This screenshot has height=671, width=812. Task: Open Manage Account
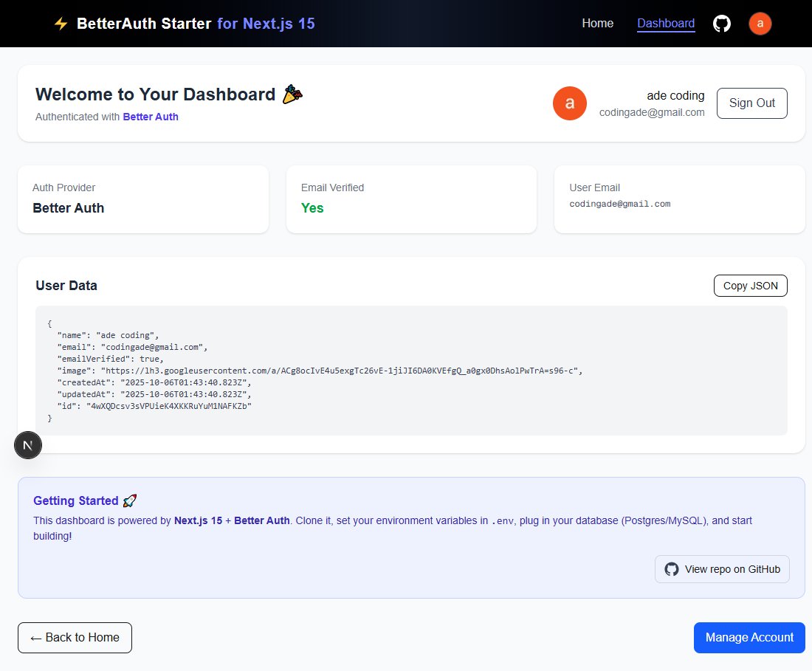749,637
